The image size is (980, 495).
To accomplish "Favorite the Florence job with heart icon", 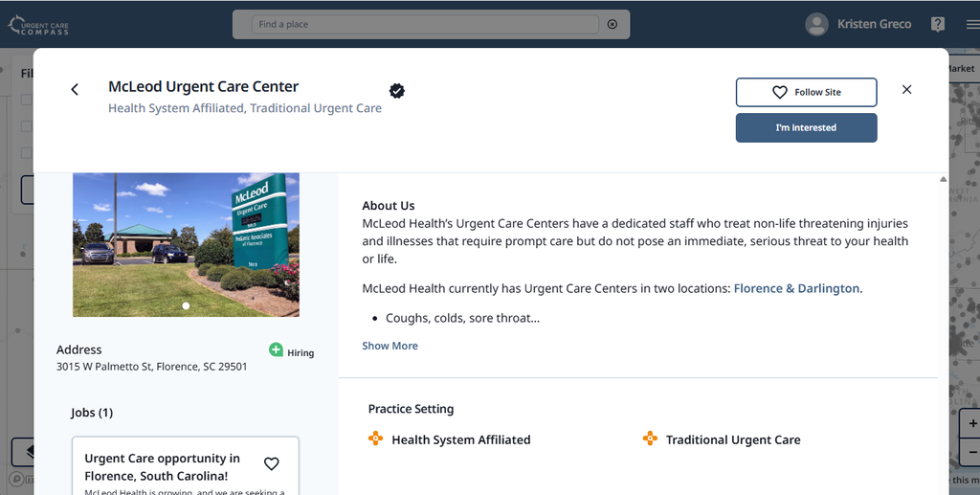I will point(271,463).
